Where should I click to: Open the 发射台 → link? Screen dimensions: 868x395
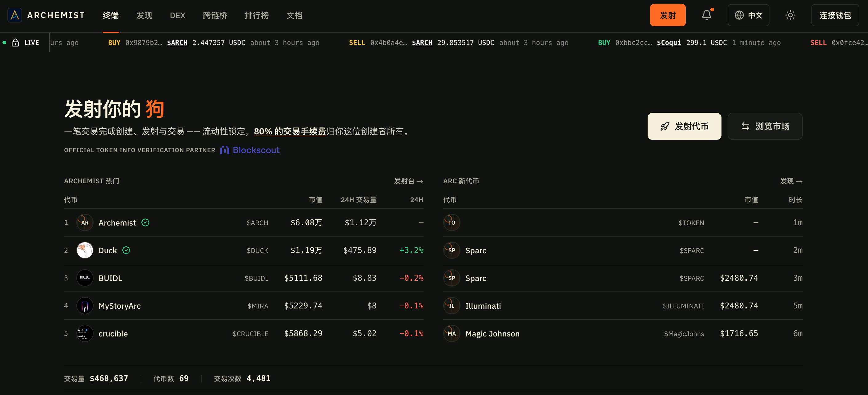(x=408, y=181)
